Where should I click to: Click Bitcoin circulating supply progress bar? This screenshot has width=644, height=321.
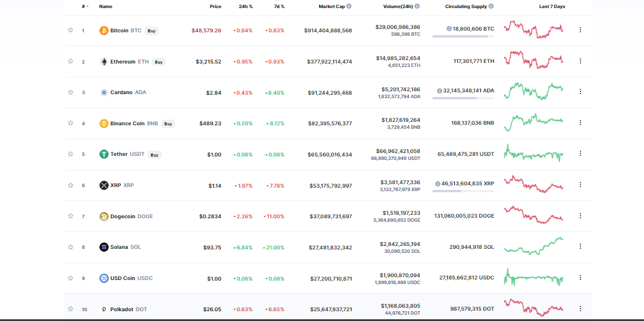463,36
